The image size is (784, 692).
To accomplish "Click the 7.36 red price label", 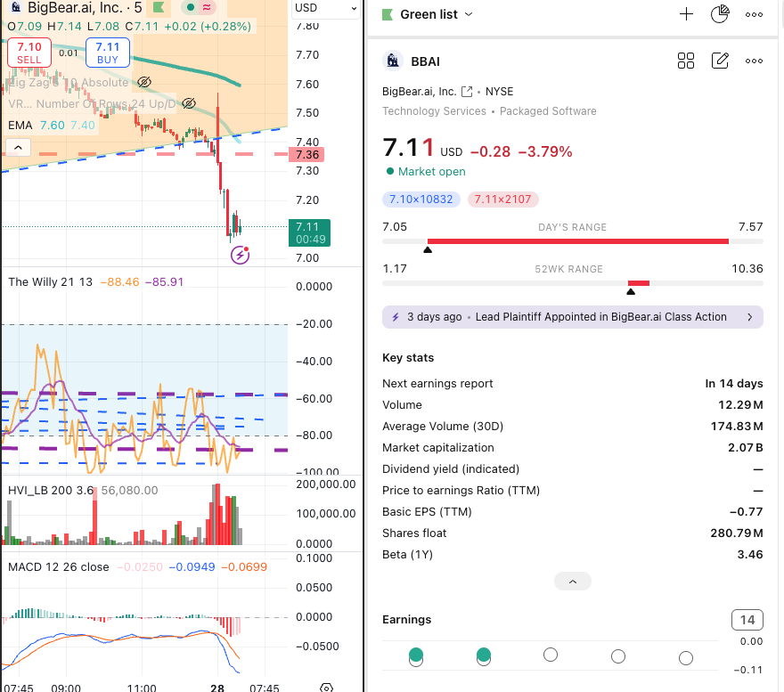I will point(306,154).
